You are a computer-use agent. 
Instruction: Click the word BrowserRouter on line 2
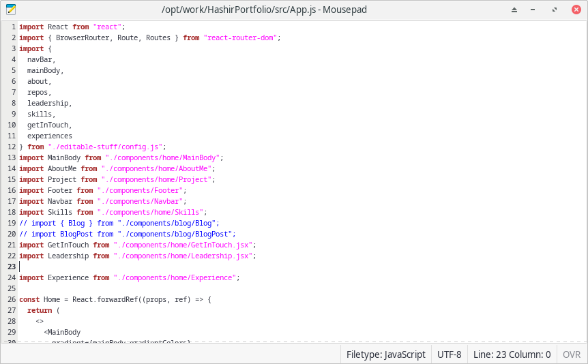83,37
